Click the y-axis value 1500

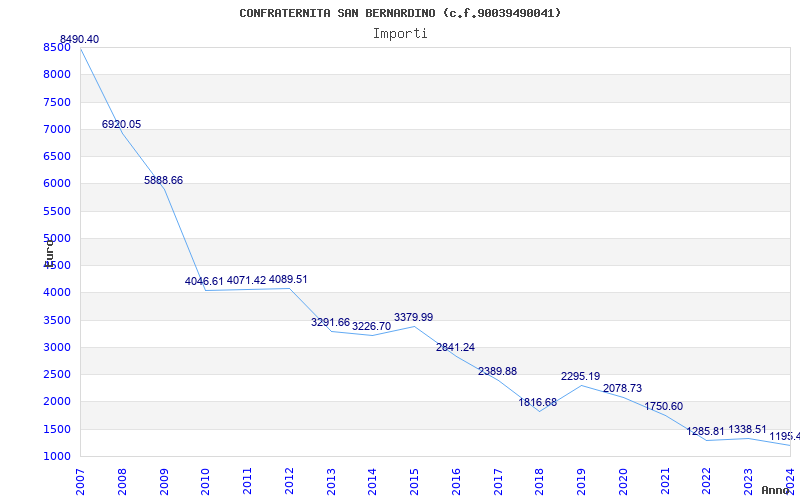[x=57, y=429]
